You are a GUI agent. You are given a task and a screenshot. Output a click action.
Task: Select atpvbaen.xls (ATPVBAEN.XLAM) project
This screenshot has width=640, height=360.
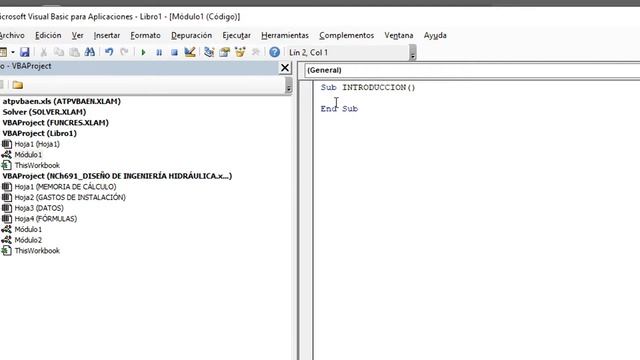pos(62,101)
